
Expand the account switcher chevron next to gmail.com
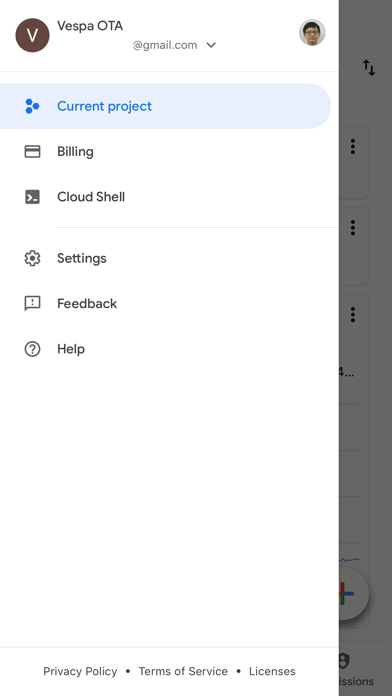[211, 45]
